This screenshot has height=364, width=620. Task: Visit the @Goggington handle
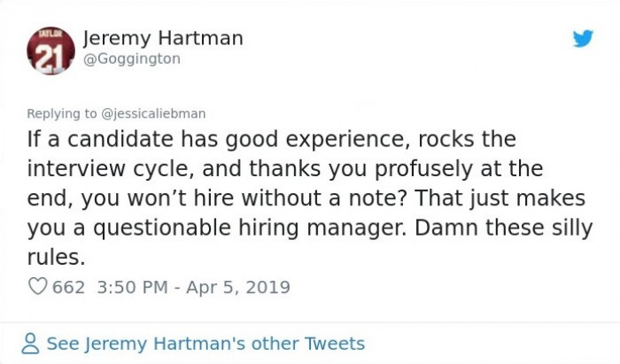(132, 58)
